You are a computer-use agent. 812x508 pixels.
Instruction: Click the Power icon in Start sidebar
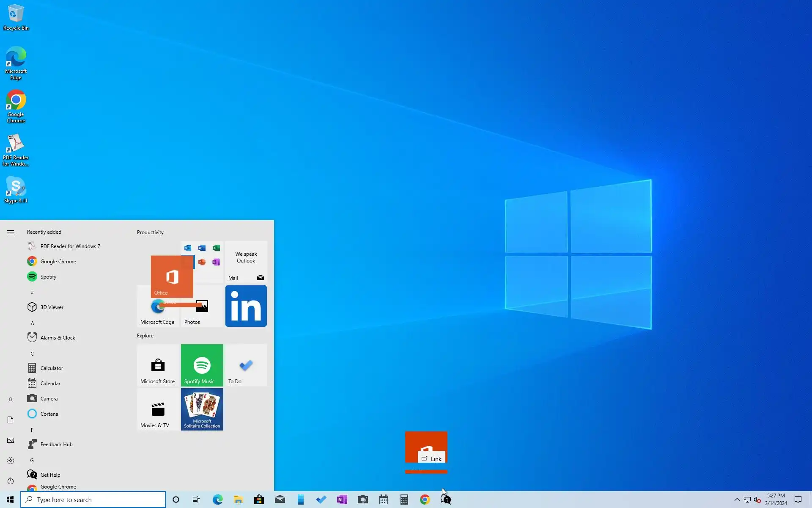coord(11,481)
